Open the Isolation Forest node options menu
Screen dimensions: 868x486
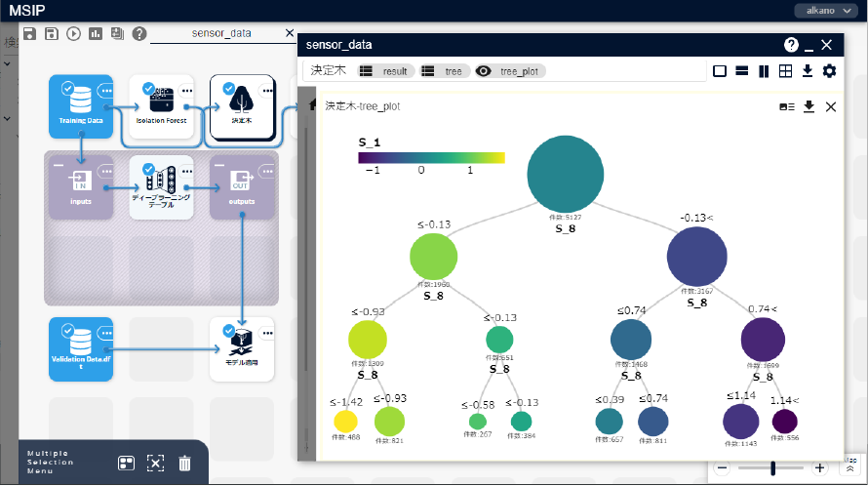pyautogui.click(x=186, y=90)
